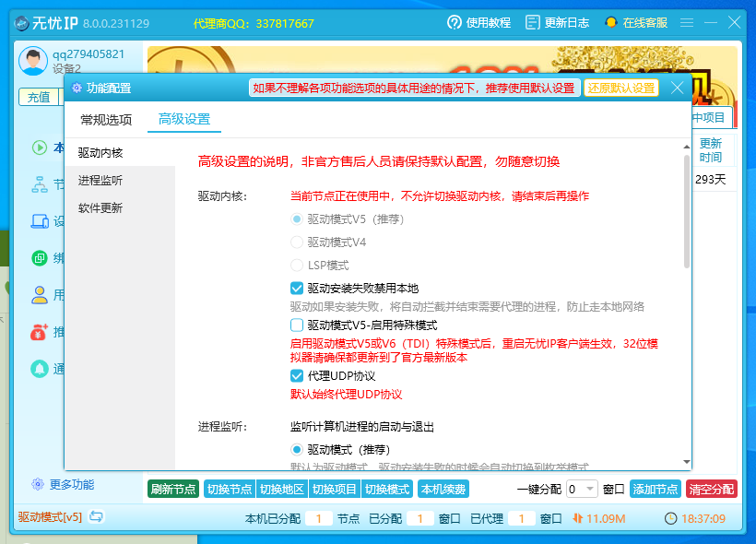
Task: Open 在线客服 online support icon
Action: (x=611, y=22)
